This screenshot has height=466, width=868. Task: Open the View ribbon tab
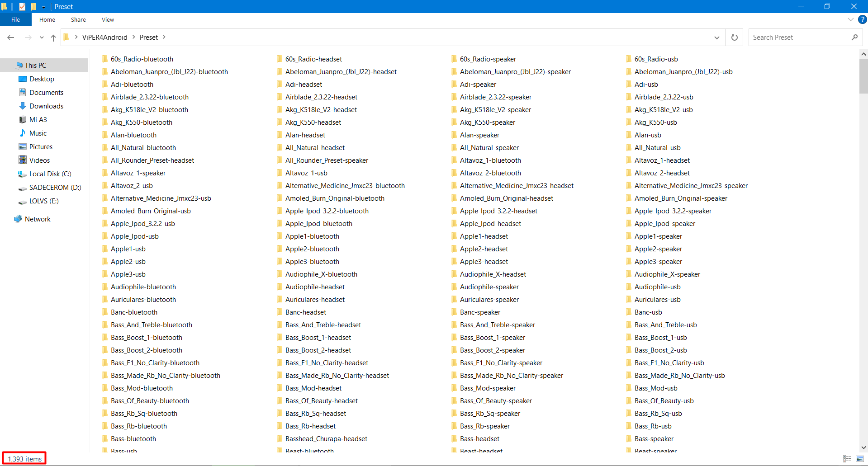pos(108,19)
